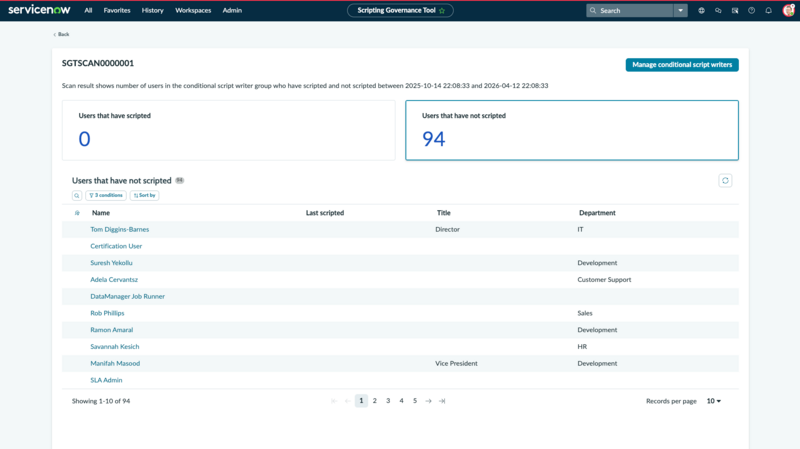Open Ramon Amaral record

point(111,330)
